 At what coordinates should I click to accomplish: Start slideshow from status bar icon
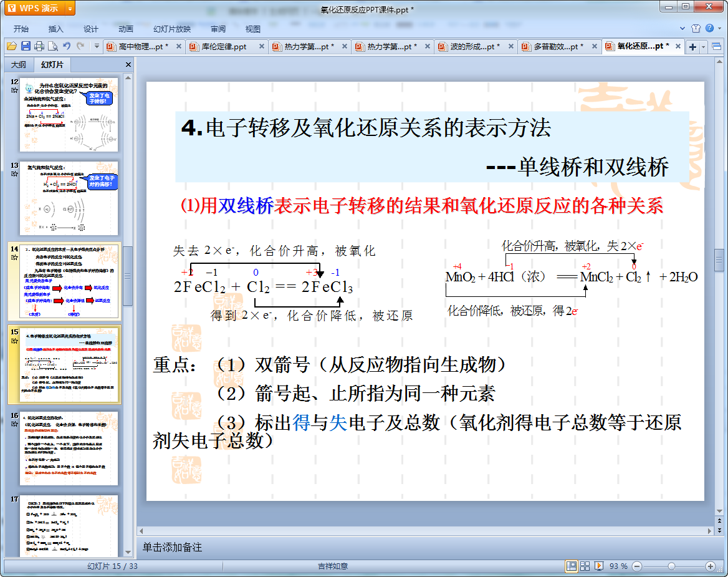click(599, 566)
